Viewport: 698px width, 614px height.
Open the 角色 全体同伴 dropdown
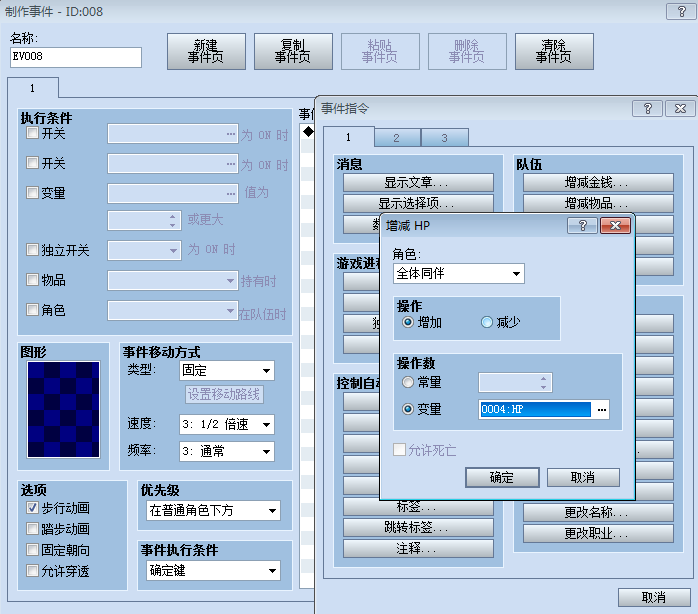click(x=459, y=273)
